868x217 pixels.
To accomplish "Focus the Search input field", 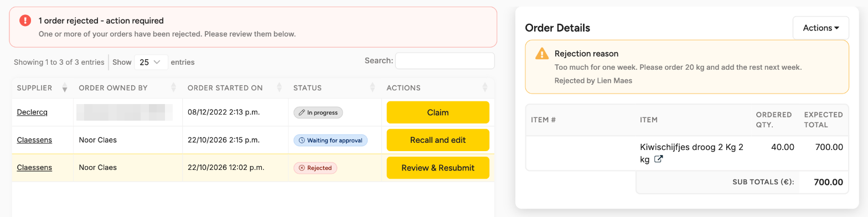I will [445, 61].
